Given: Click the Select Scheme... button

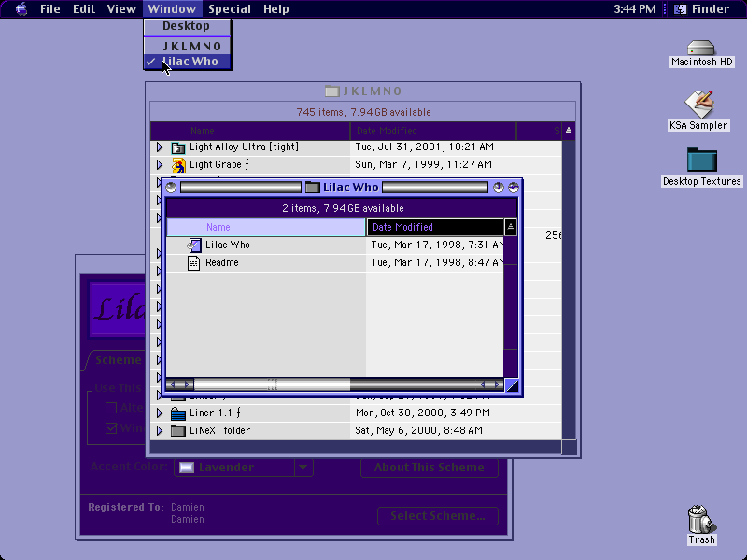Looking at the screenshot, I should tap(438, 516).
